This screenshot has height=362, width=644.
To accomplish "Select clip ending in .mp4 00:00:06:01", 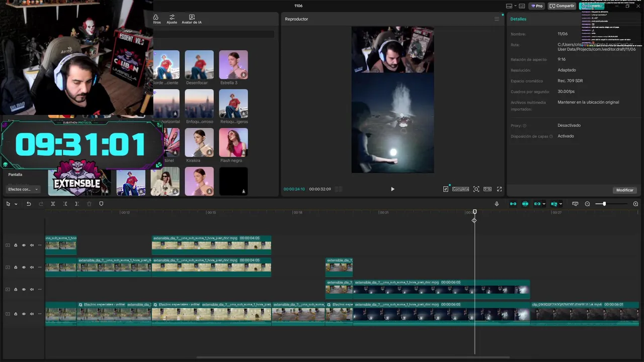I will click(x=585, y=314).
